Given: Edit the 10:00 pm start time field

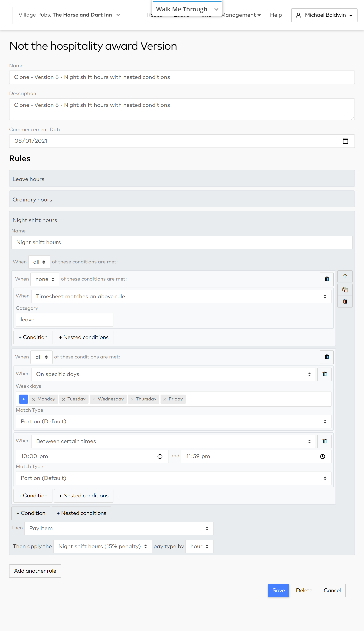Looking at the screenshot, I should pos(92,457).
